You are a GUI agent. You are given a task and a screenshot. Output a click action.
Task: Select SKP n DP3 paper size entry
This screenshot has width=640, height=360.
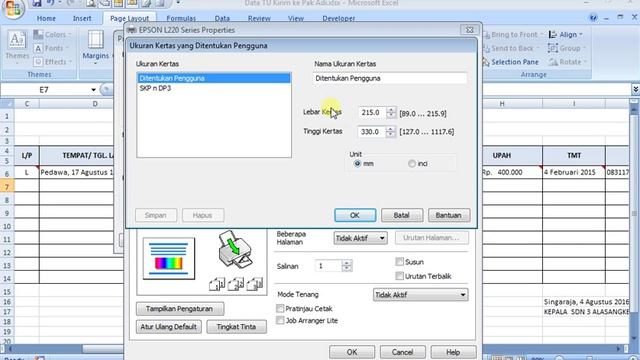tap(214, 88)
